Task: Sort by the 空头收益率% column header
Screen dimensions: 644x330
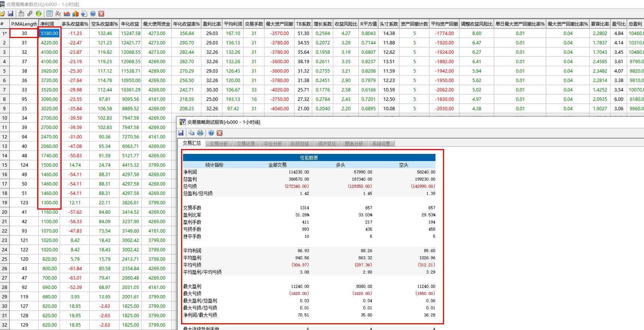Action: [x=104, y=24]
